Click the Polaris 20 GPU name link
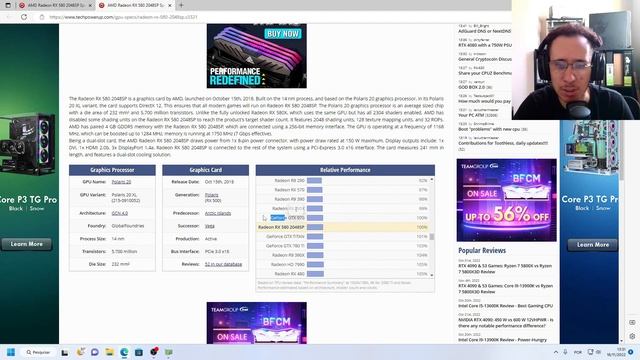 (121, 182)
